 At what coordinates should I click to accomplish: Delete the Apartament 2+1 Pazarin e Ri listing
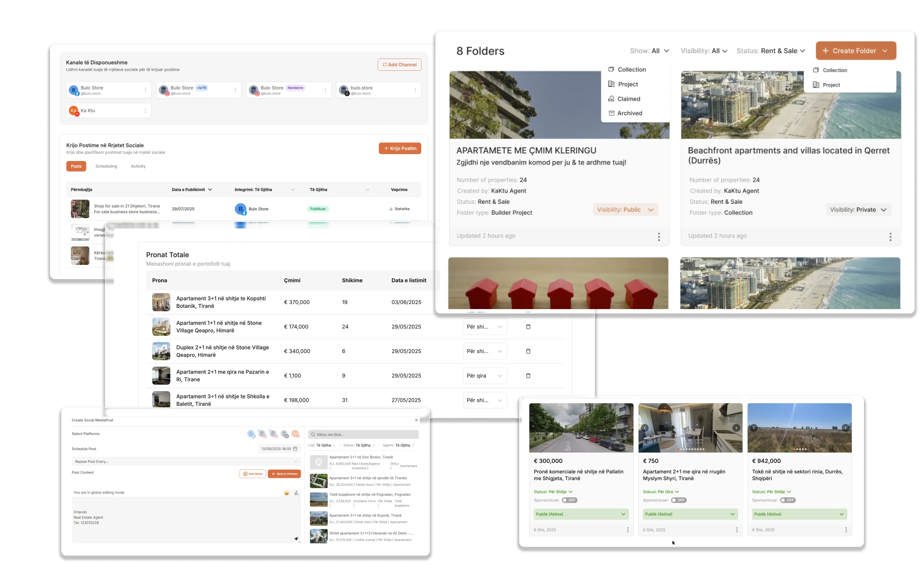tap(528, 375)
